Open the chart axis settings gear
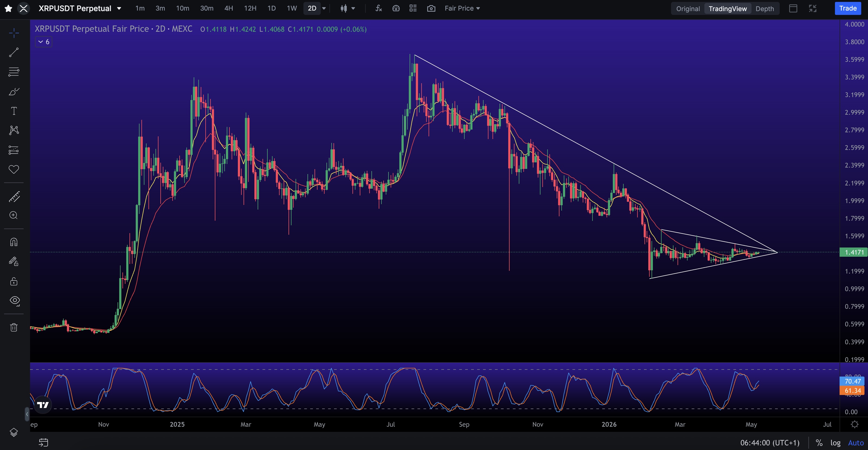Viewport: 868px width, 450px height. [x=854, y=424]
